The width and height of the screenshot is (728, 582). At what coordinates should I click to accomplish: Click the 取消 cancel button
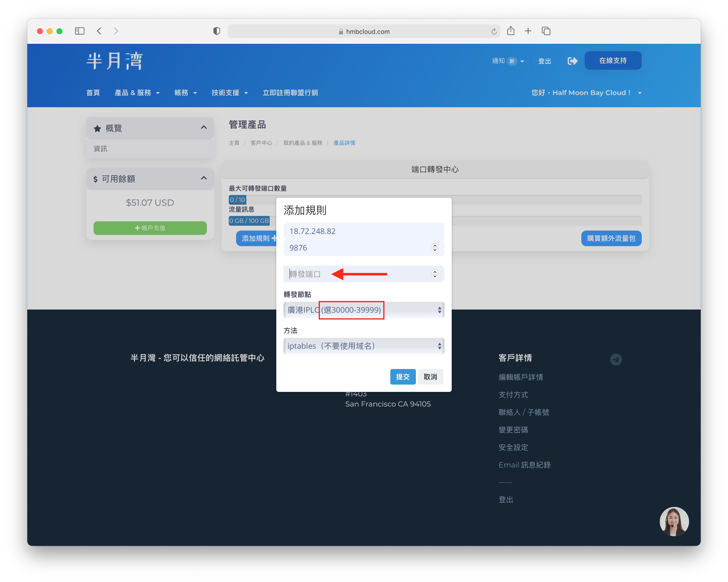(x=430, y=377)
